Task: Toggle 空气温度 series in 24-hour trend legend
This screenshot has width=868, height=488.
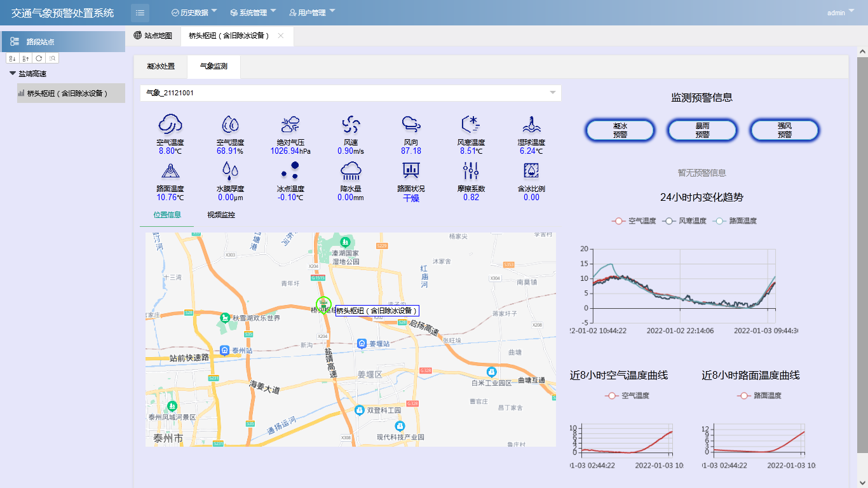Action: (634, 221)
